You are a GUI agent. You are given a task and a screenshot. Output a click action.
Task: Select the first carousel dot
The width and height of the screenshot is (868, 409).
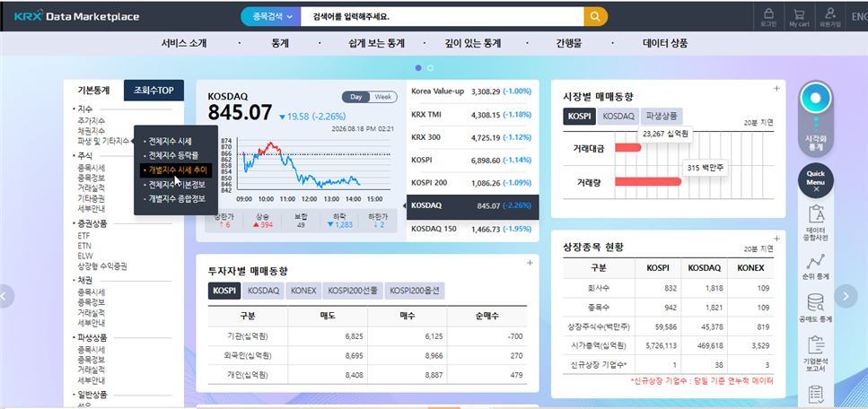point(418,68)
